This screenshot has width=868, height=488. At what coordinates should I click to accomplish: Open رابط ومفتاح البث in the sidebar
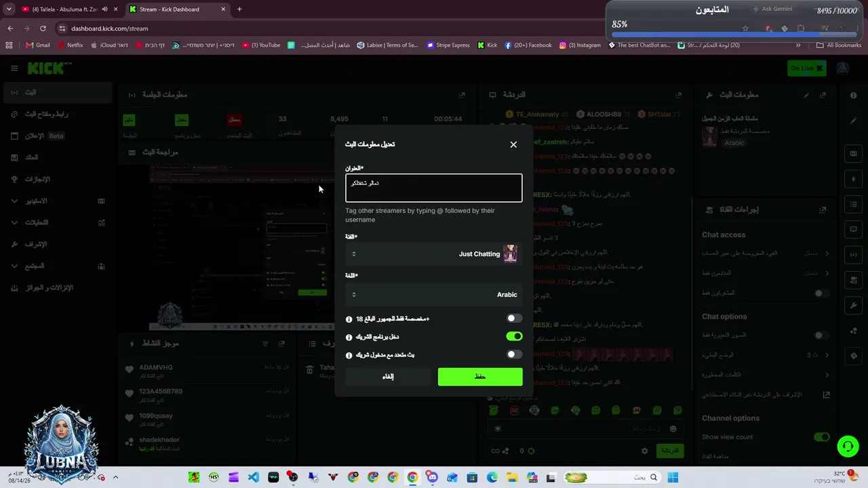tap(58, 115)
